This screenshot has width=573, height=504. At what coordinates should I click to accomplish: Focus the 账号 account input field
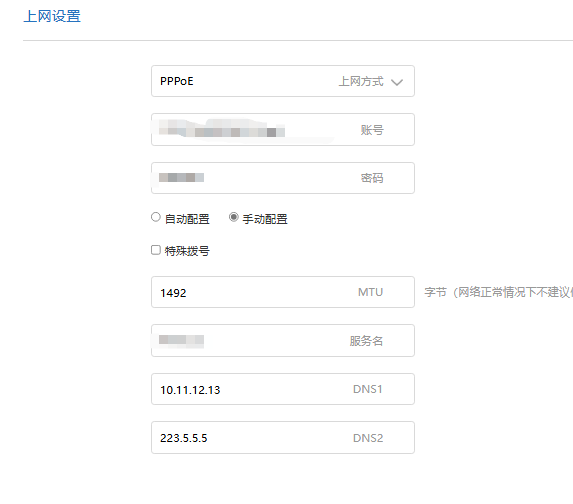pos(283,130)
